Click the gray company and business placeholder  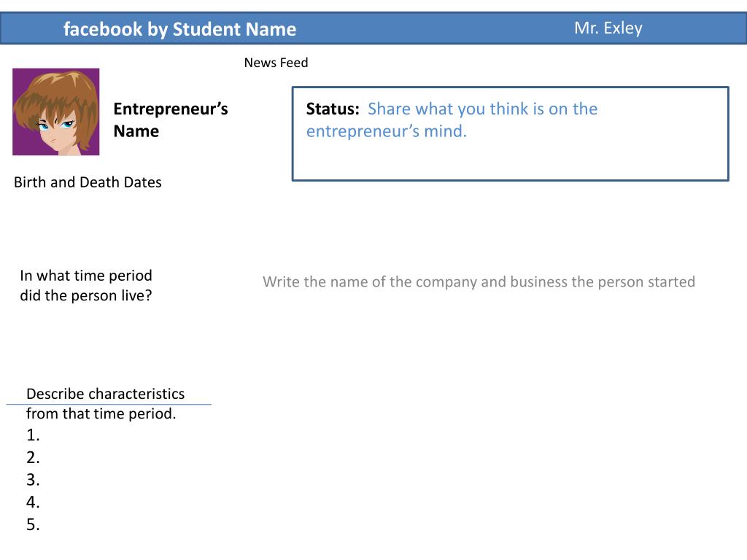pos(479,282)
